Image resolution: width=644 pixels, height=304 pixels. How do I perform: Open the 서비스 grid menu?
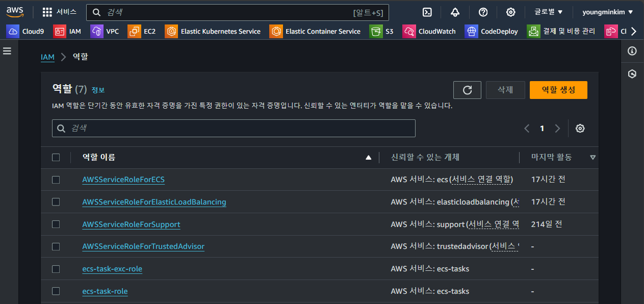click(x=59, y=12)
